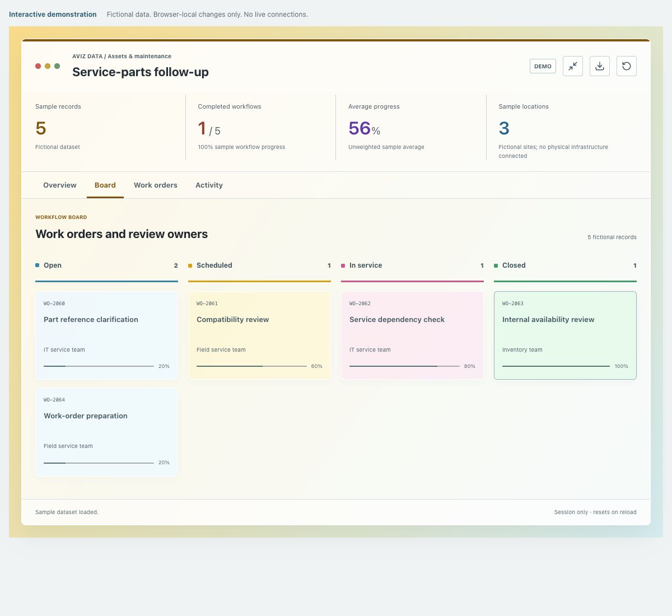Click the '5 fictional records' label

pos(612,237)
